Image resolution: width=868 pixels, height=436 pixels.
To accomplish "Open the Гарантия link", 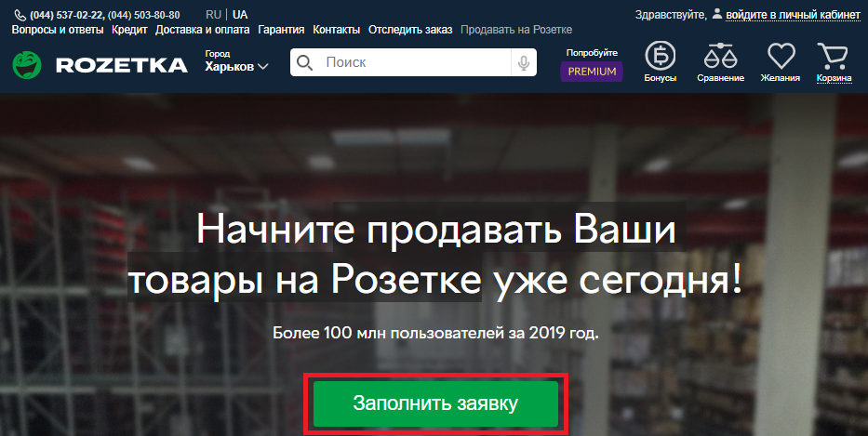I will click(281, 30).
